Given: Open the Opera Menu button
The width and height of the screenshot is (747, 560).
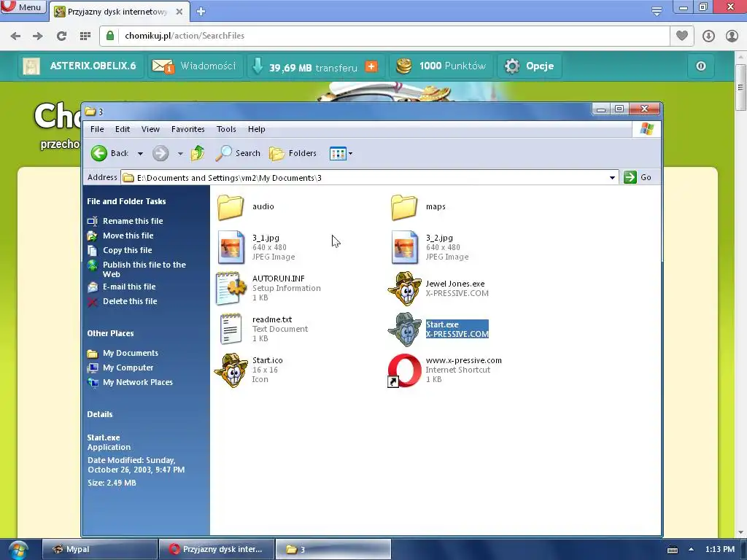Looking at the screenshot, I should click(23, 7).
